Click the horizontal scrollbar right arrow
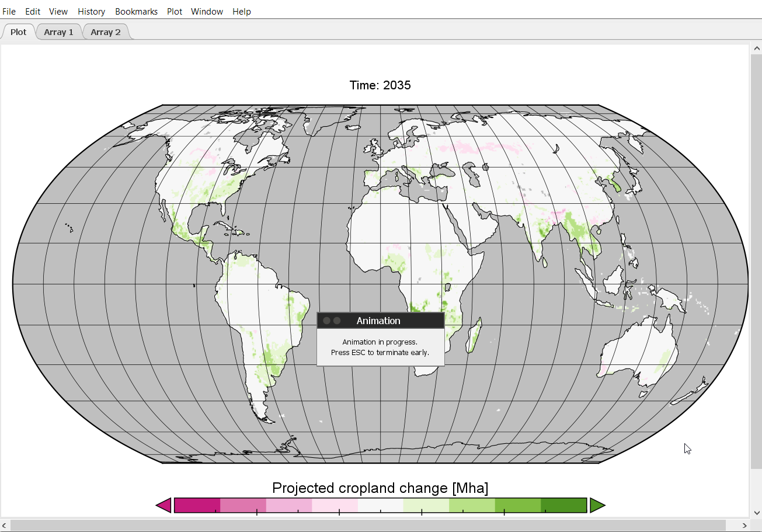762x532 pixels. [744, 526]
